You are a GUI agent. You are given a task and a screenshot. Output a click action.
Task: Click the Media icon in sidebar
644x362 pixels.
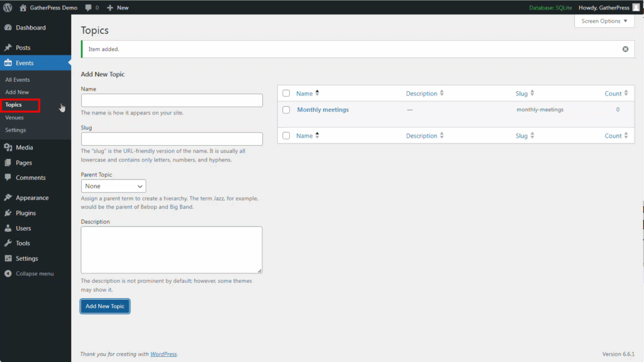coord(8,148)
